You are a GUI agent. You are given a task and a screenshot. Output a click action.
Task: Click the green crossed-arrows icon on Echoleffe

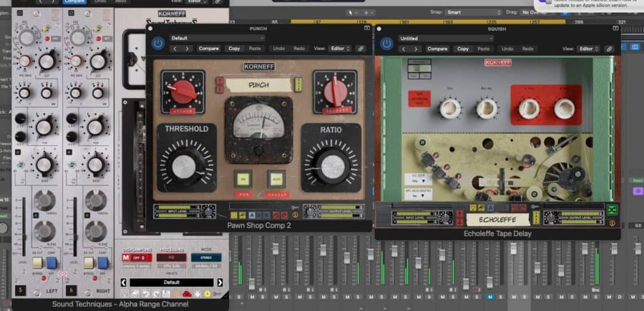coord(613,210)
